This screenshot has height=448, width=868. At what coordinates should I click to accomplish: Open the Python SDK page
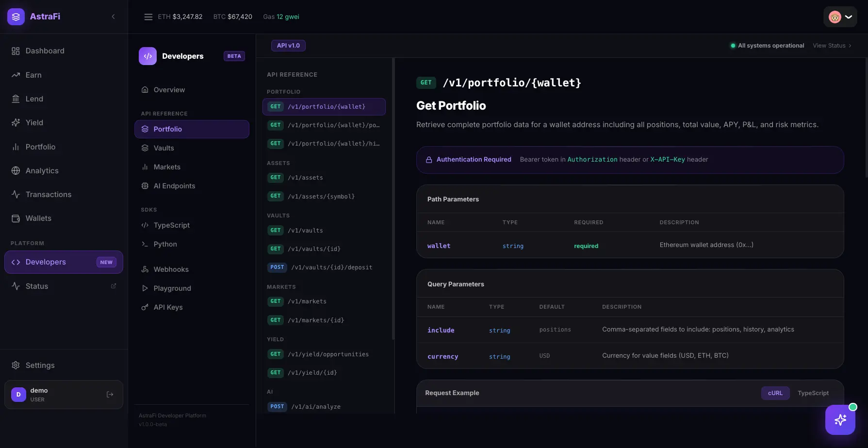click(x=192, y=244)
